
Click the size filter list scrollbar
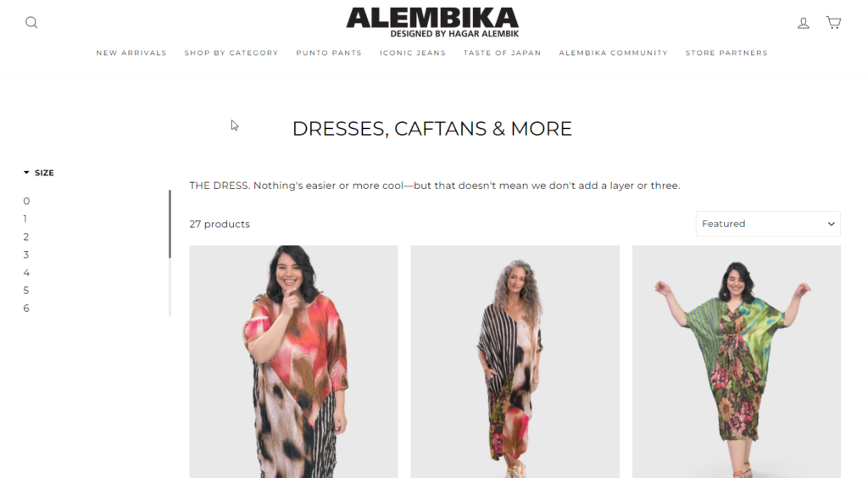[x=170, y=224]
